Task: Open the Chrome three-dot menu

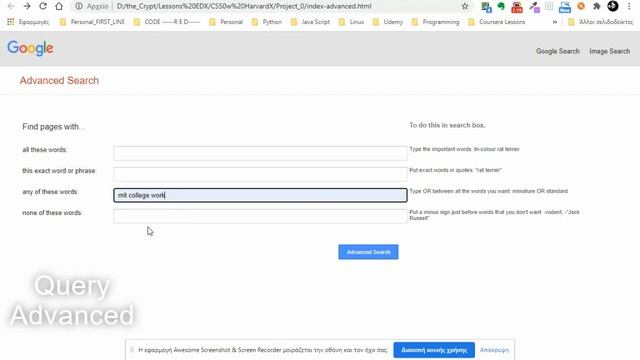Action: pos(629,6)
